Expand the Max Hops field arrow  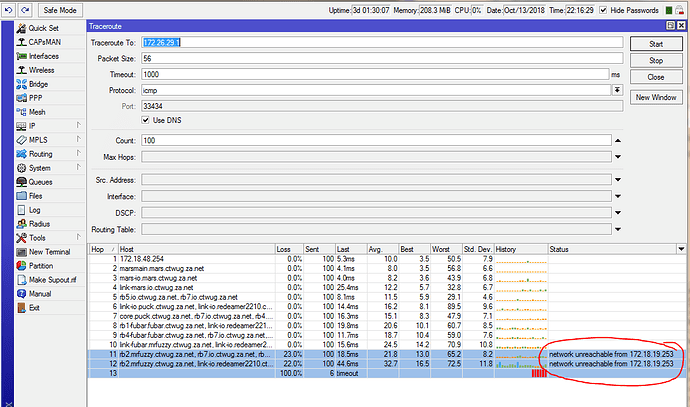tap(617, 157)
